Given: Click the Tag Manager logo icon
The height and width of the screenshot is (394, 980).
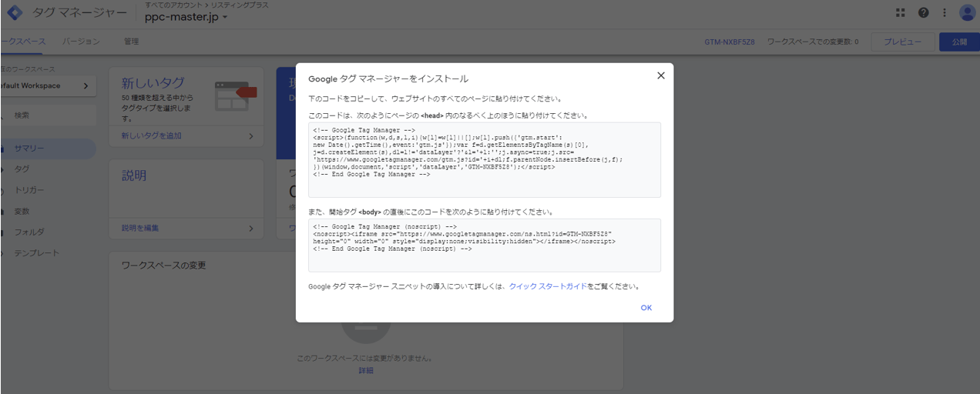Looking at the screenshot, I should click(x=15, y=13).
